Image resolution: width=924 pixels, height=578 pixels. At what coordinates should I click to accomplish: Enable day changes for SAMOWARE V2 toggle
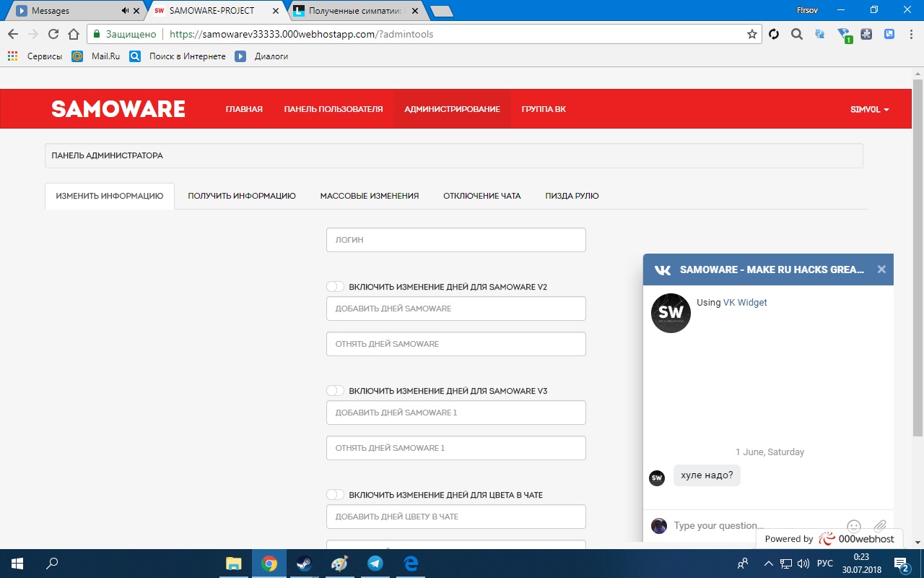335,287
